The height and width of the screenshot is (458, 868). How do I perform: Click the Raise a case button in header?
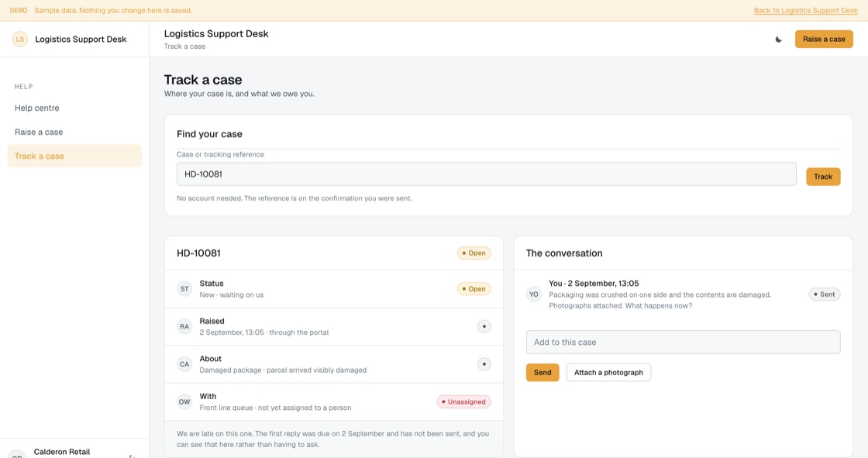824,40
